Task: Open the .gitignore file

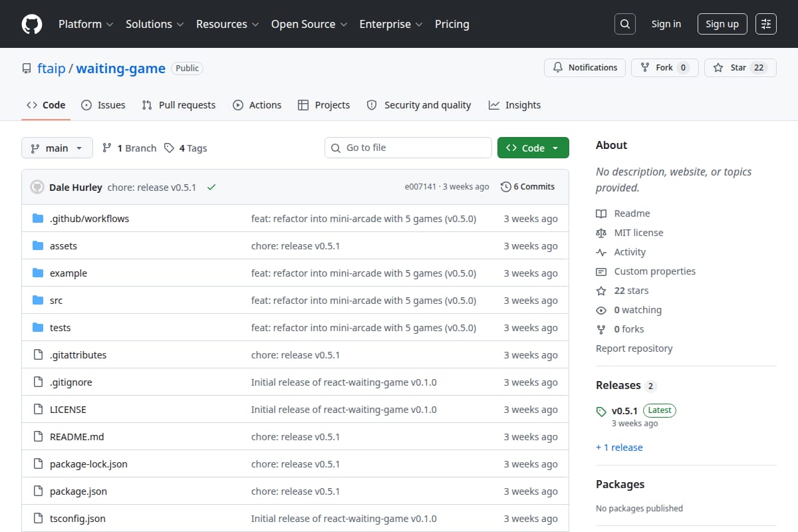Action: 70,382
